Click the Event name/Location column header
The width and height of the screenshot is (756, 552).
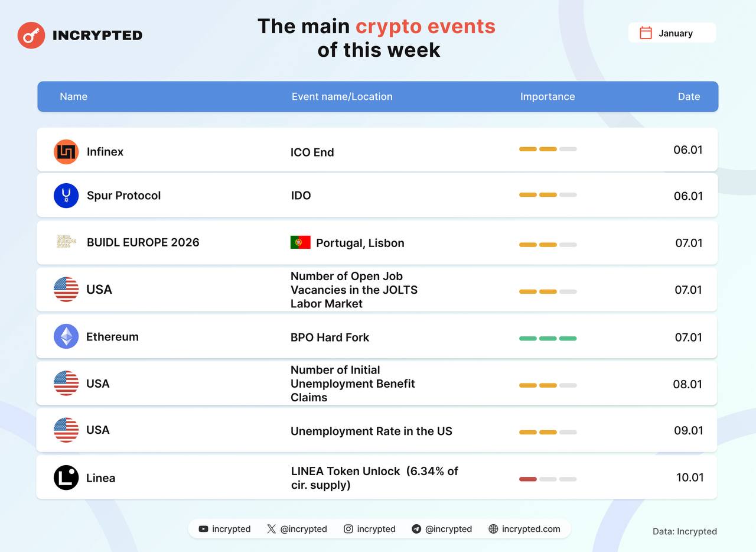click(342, 96)
